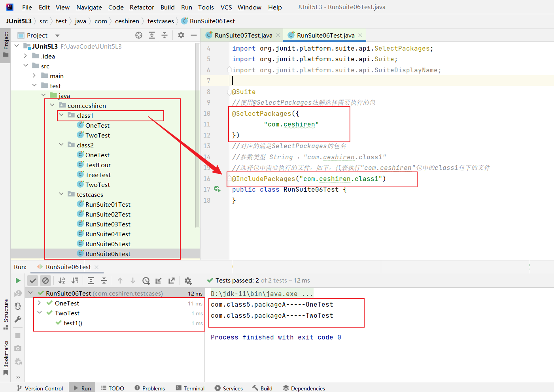Open the Terminal tool window
This screenshot has width=554, height=392.
pyautogui.click(x=190, y=388)
